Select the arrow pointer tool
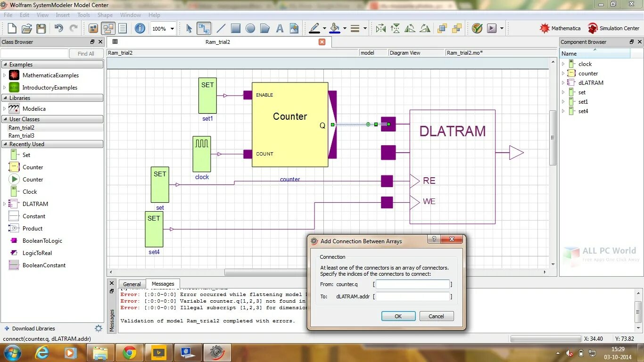The image size is (644, 362). click(x=189, y=28)
